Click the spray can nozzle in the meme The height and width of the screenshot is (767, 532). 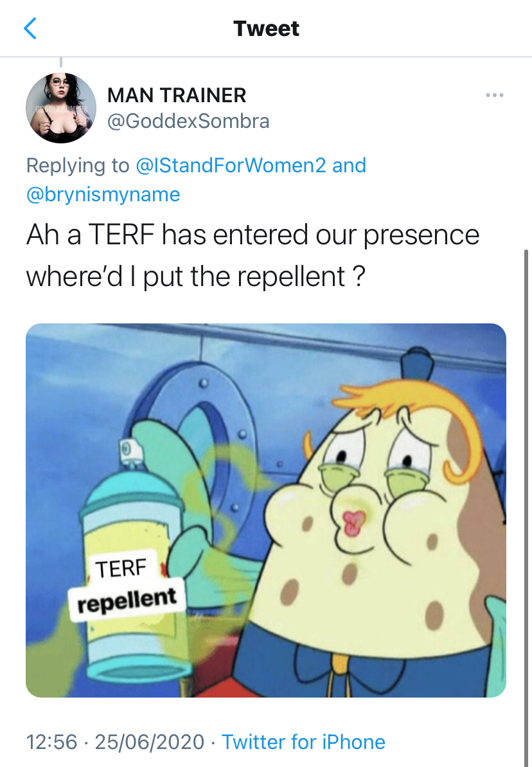click(x=127, y=449)
